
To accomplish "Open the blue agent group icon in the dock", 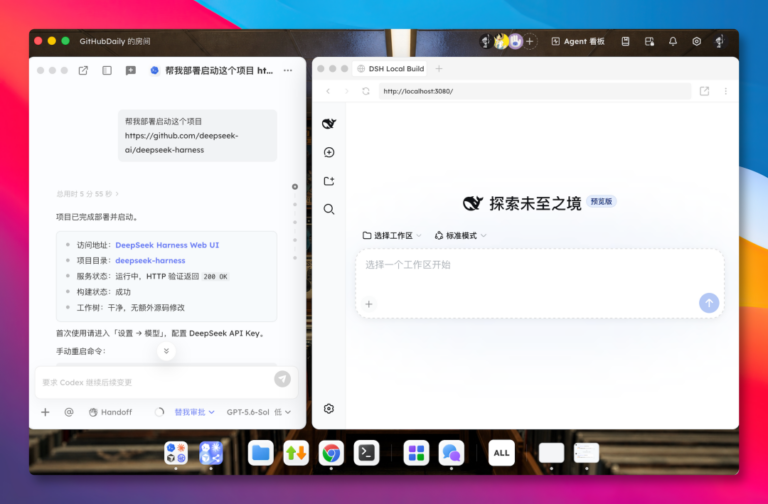I will [x=211, y=453].
